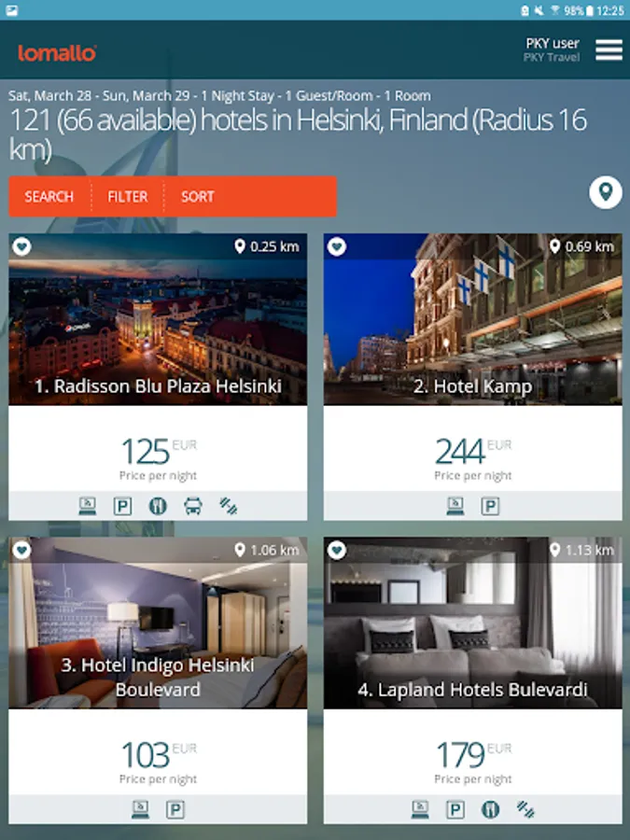Open the SEARCH tab
This screenshot has height=840, width=630.
49,197
